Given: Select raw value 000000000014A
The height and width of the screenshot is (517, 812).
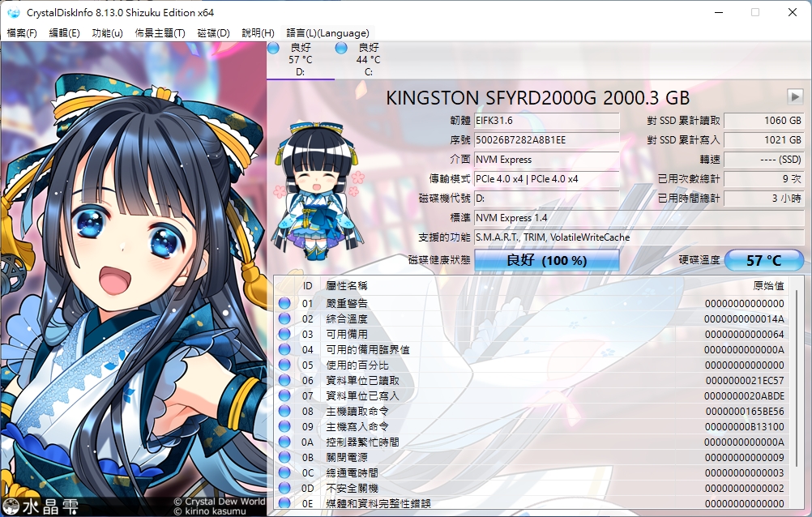Looking at the screenshot, I should point(744,318).
